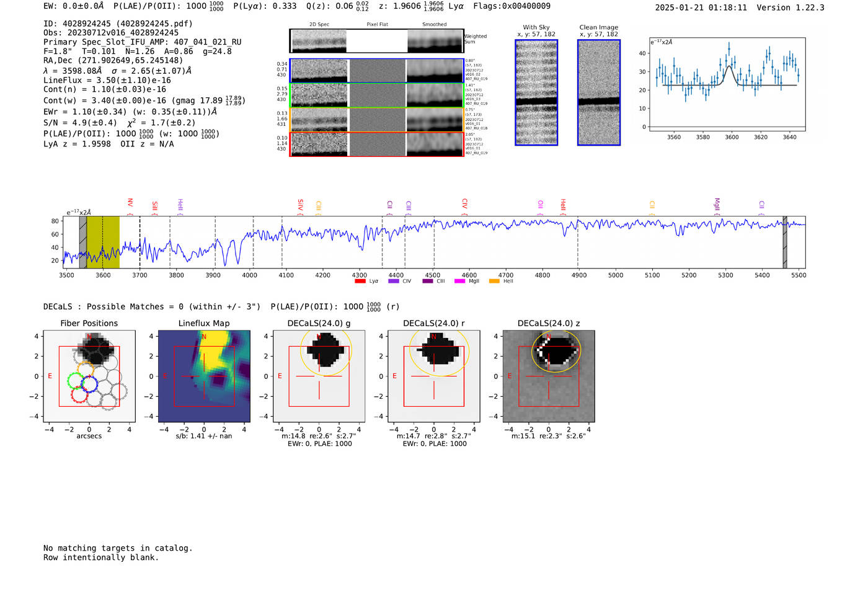This screenshot has width=868, height=591.
Task: Click the SiII line marker above spectrum
Action: (155, 208)
